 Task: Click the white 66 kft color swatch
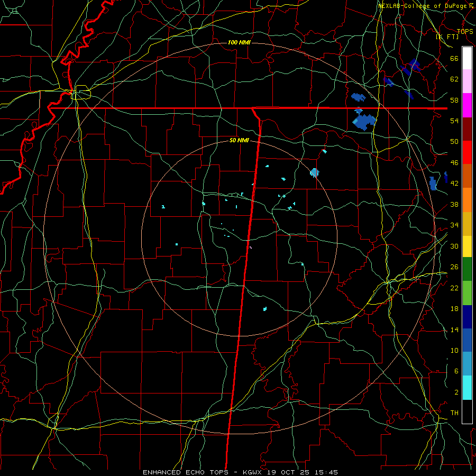[467, 58]
